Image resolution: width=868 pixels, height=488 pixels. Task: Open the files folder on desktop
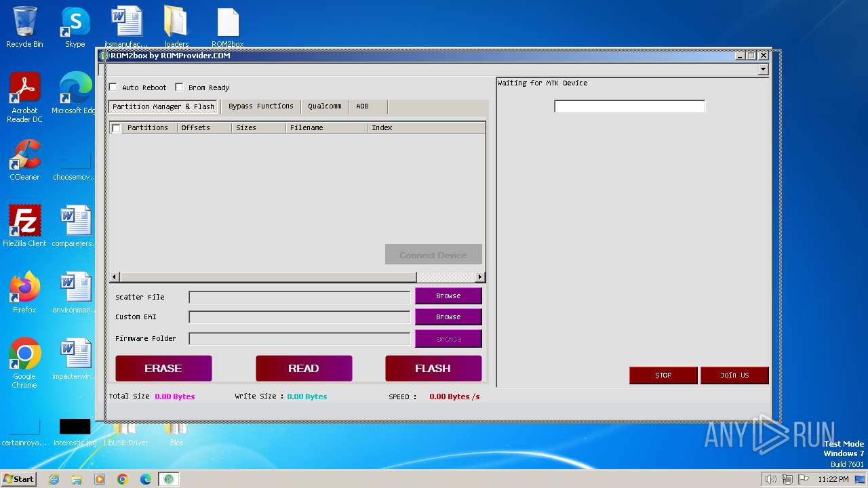(x=176, y=434)
